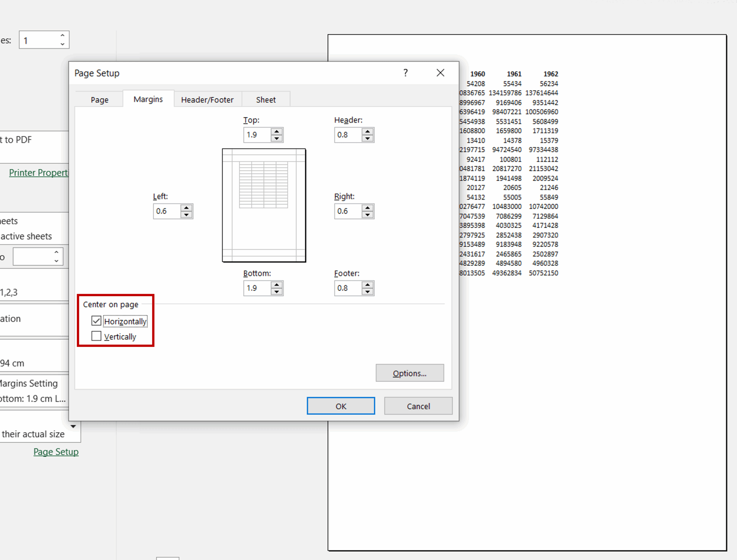The height and width of the screenshot is (560, 737).
Task: Decrease the Header margin spinner arrow
Action: point(368,139)
